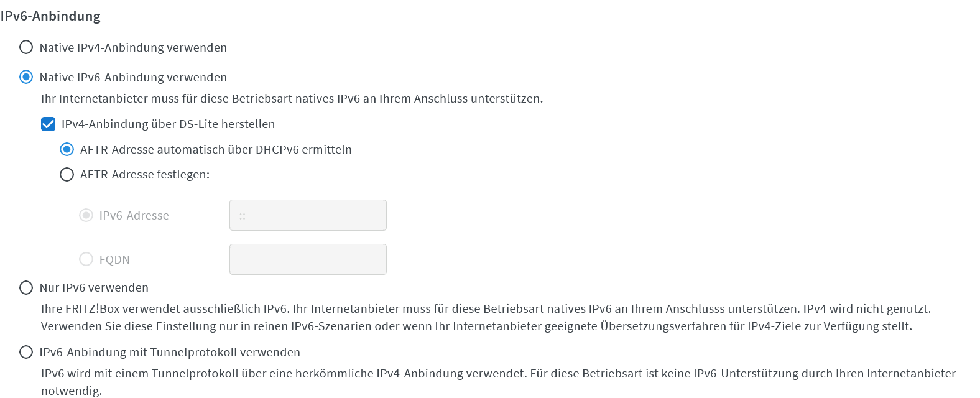Viewport: 980px width, 398px height.
Task: Choose the FQDN radio circle
Action: click(86, 259)
